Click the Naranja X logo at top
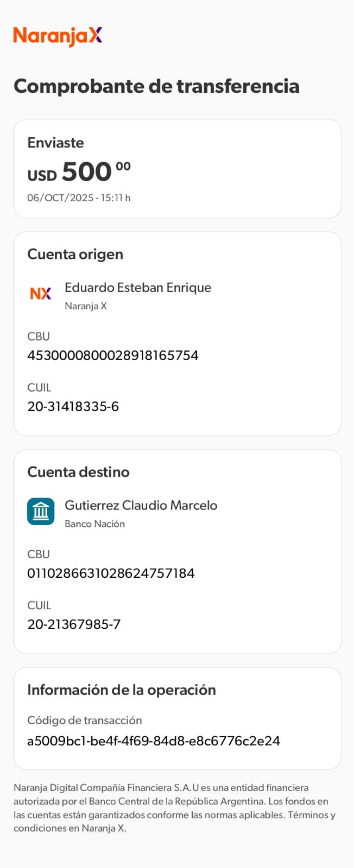Viewport: 354px width, 868px height. pyautogui.click(x=58, y=36)
